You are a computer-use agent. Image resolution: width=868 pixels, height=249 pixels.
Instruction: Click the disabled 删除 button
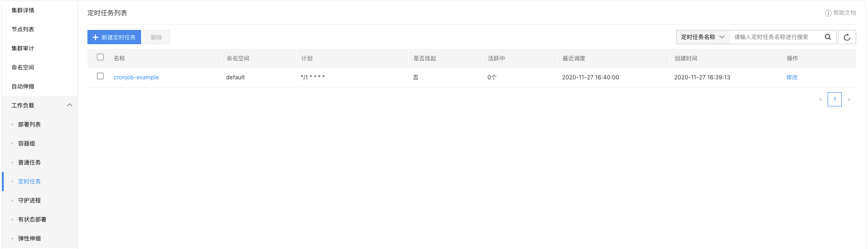click(x=156, y=37)
